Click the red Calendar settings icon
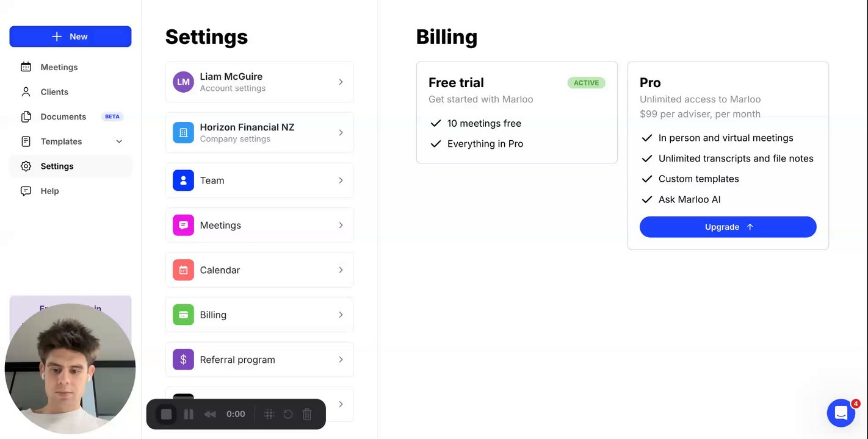Screen dimensions: 868x439 [183, 270]
